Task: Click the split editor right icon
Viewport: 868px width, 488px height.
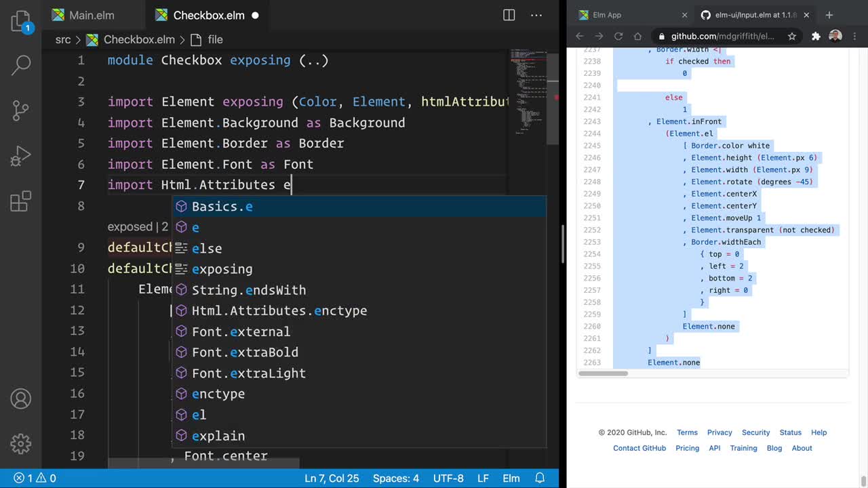Action: [x=509, y=15]
